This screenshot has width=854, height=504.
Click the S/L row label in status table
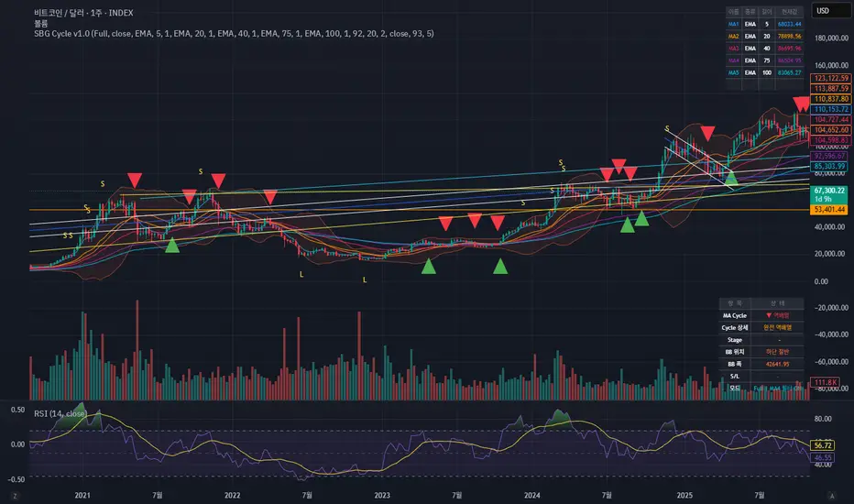click(x=735, y=376)
